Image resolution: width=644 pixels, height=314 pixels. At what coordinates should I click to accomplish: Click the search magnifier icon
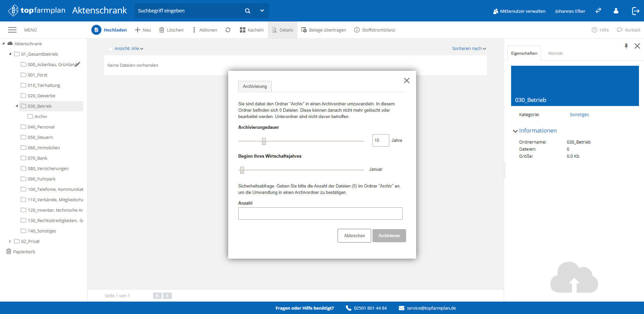point(248,11)
